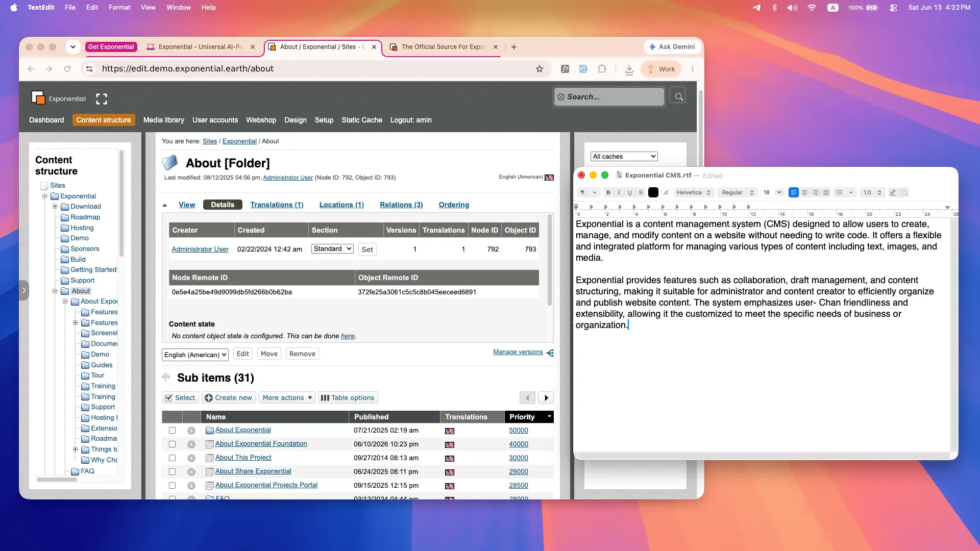Check the About Exponential Projects Portal checkbox
Image resolution: width=980 pixels, height=551 pixels.
click(173, 486)
